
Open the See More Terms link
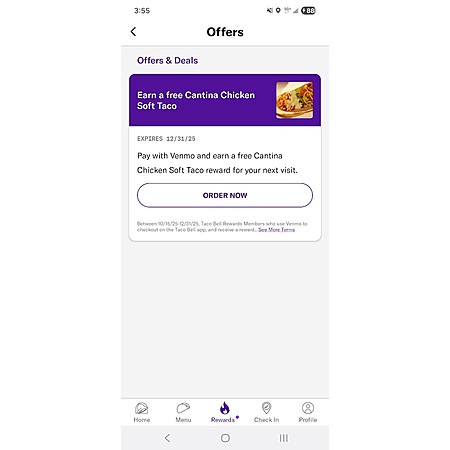click(277, 230)
